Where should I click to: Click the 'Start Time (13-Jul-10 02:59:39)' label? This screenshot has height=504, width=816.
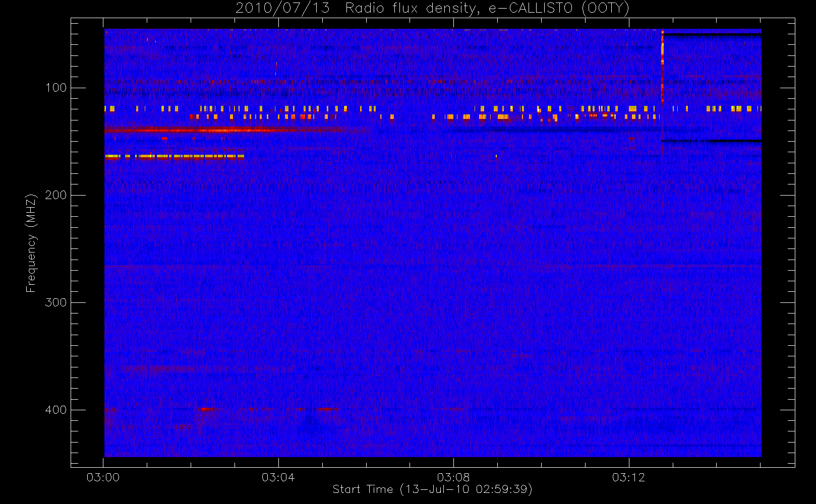tap(432, 489)
